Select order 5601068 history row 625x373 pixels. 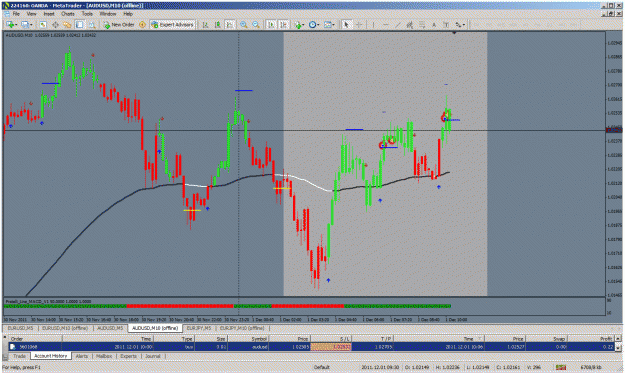(311, 347)
